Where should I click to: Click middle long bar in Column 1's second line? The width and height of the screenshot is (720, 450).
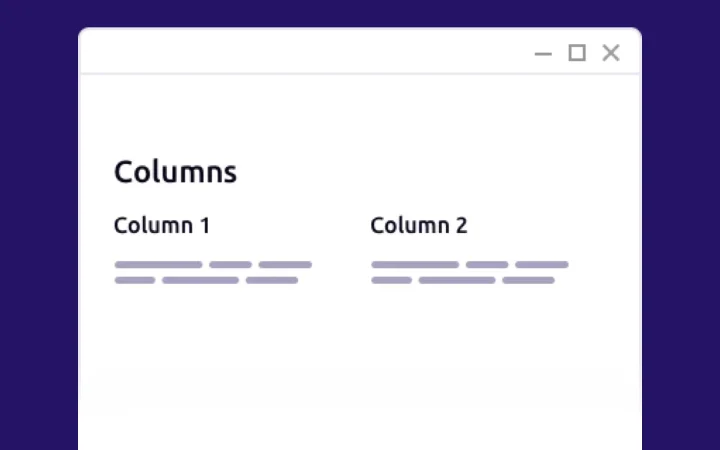coord(200,280)
